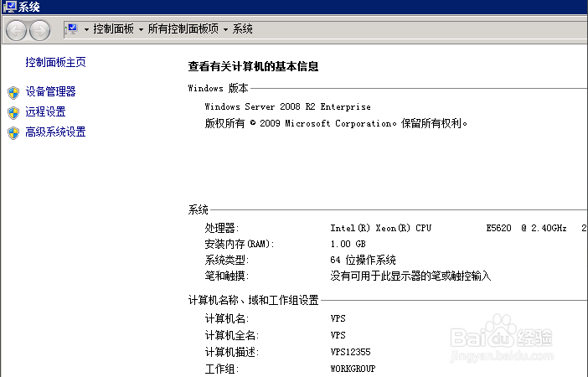Click the 处理器: label
Screen dimensions: 588x377
(222, 228)
